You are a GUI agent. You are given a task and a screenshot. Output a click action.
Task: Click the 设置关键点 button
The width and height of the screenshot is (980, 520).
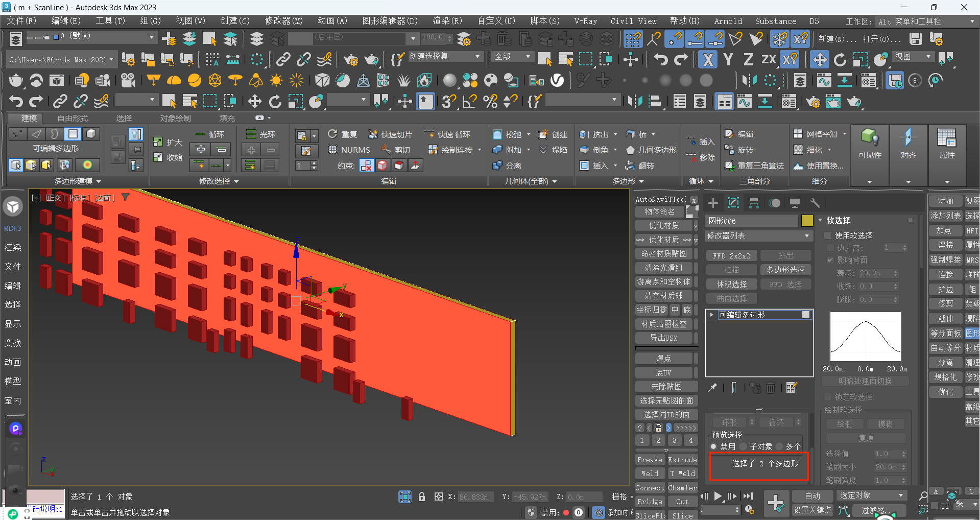(812, 510)
